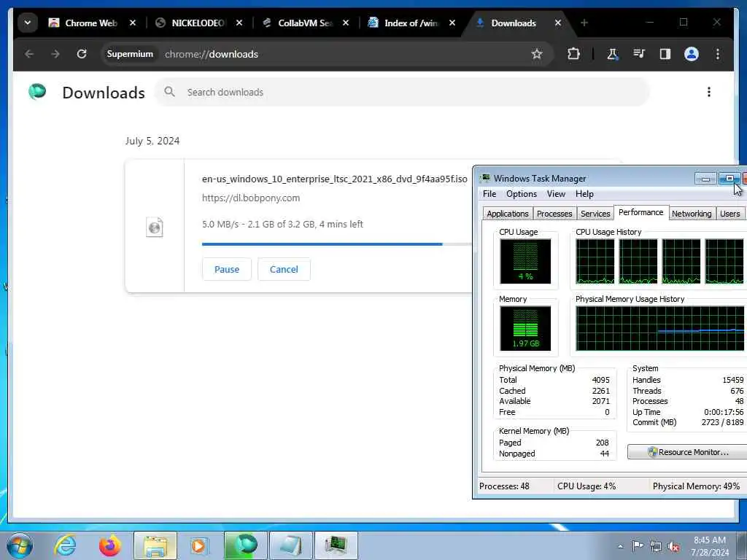Click the ISO file icon
The width and height of the screenshot is (747, 560).
(x=155, y=227)
